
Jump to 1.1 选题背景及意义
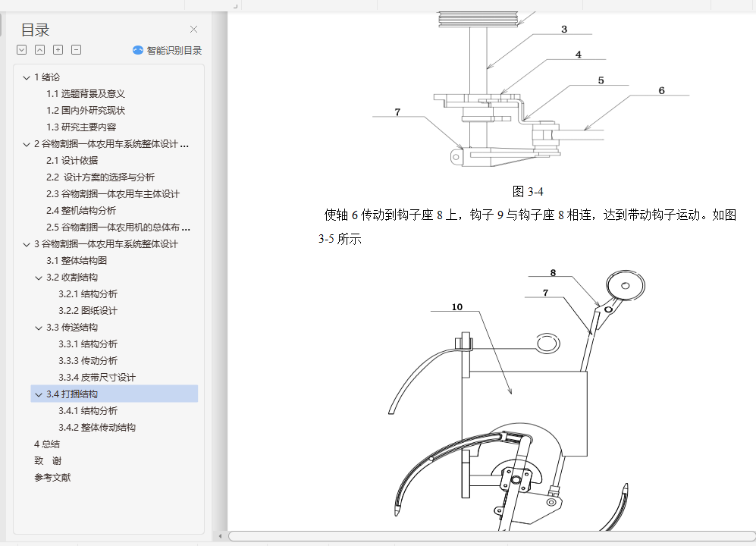click(x=86, y=93)
